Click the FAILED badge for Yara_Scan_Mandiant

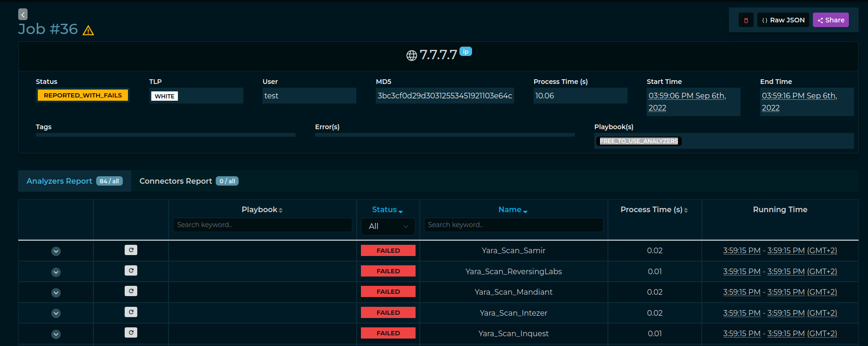(388, 291)
